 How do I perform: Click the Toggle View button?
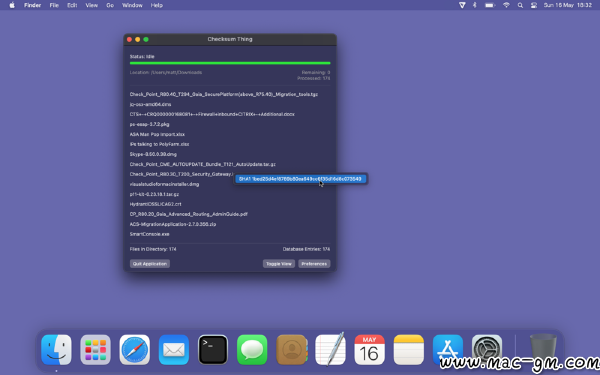[279, 264]
